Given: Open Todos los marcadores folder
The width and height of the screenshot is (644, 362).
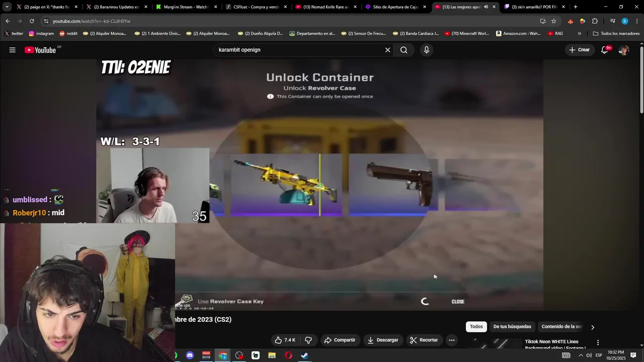Looking at the screenshot, I should coord(616,34).
